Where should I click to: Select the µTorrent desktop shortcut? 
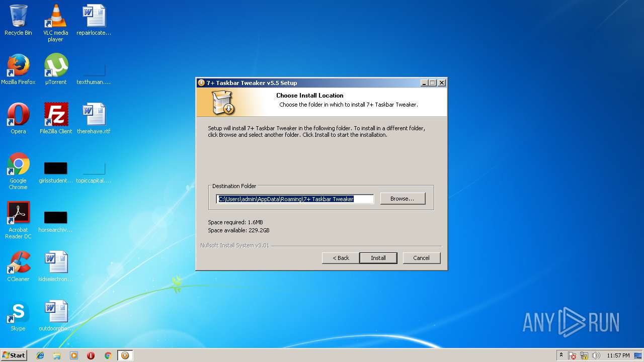pyautogui.click(x=56, y=69)
